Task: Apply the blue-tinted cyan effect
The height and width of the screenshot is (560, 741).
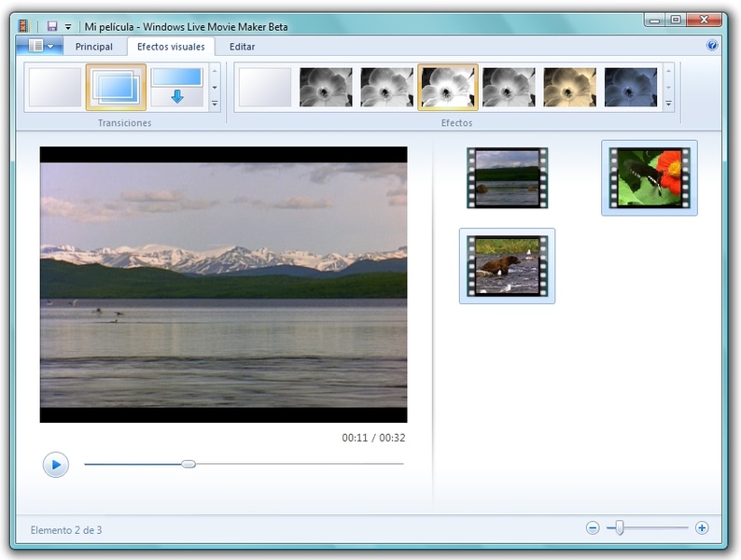Action: [x=631, y=87]
